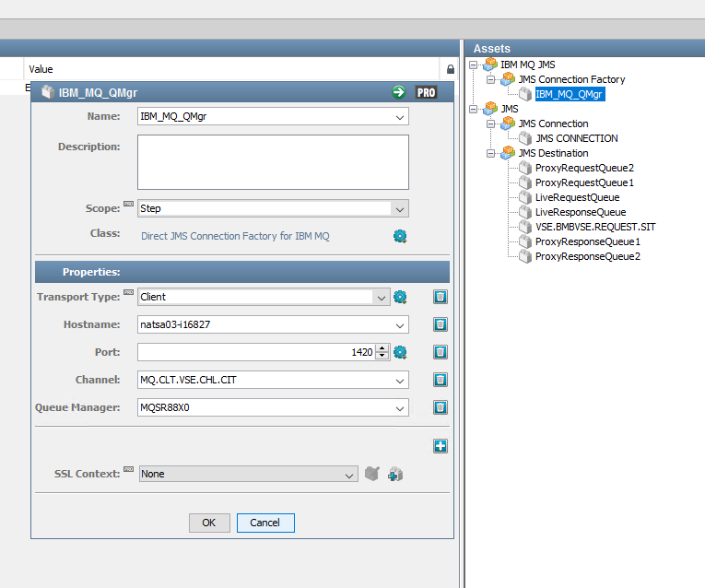Add a new property with plus icon
Screen dimensions: 705x588
tap(441, 446)
